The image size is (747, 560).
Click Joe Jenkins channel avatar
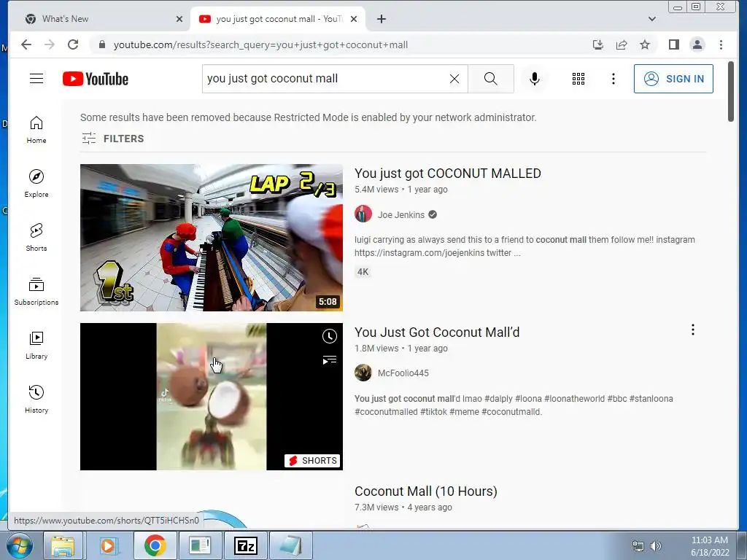click(363, 214)
